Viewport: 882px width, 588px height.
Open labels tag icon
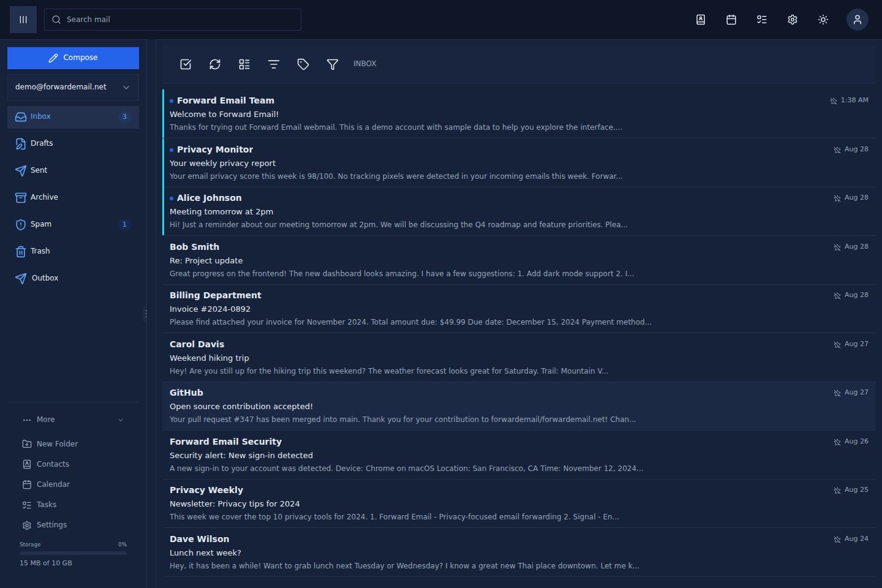click(303, 64)
